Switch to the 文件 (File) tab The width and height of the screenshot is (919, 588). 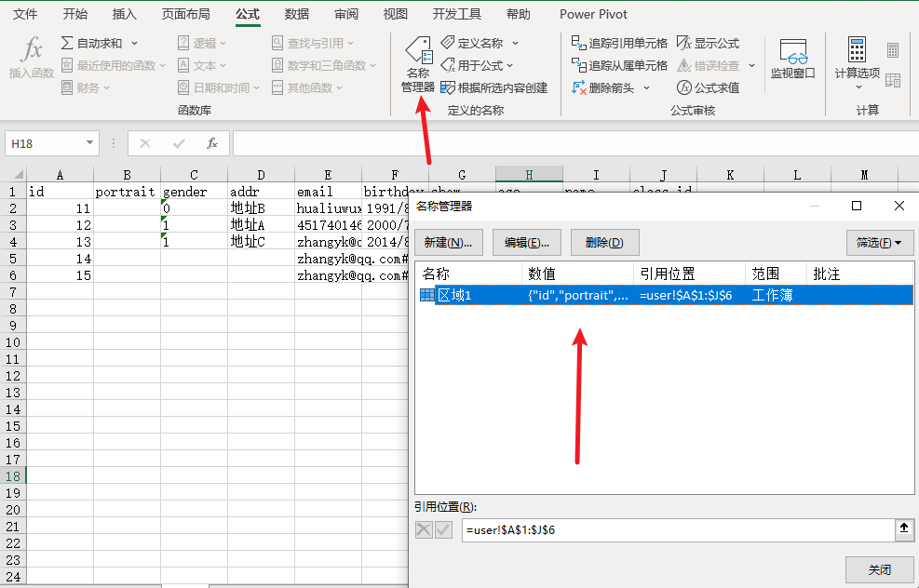[25, 14]
